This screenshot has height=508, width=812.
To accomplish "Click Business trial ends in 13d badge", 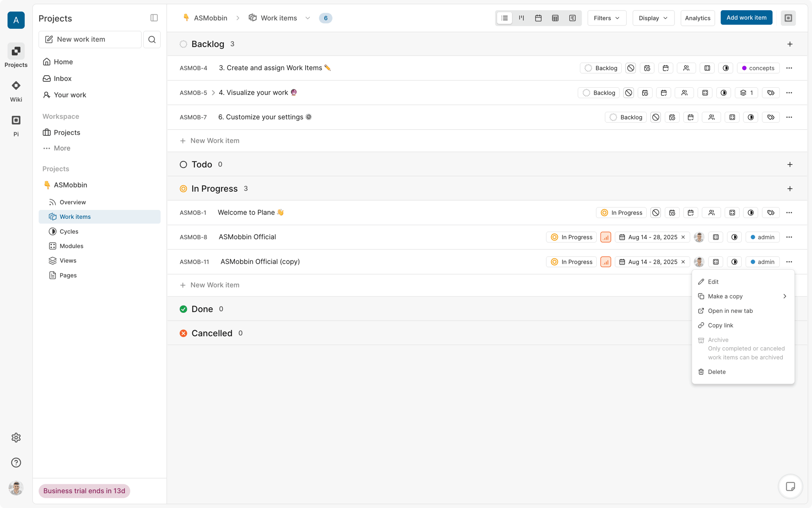I will pos(84,491).
